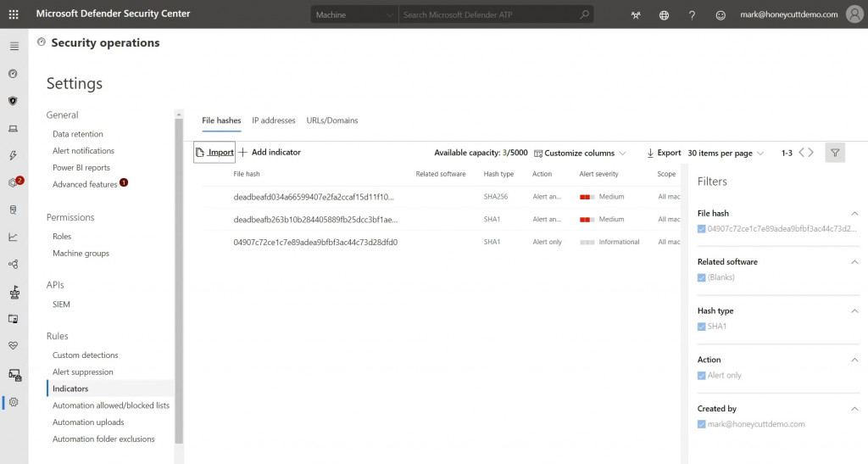Click the settings navigation scrollbar

[x=179, y=282]
